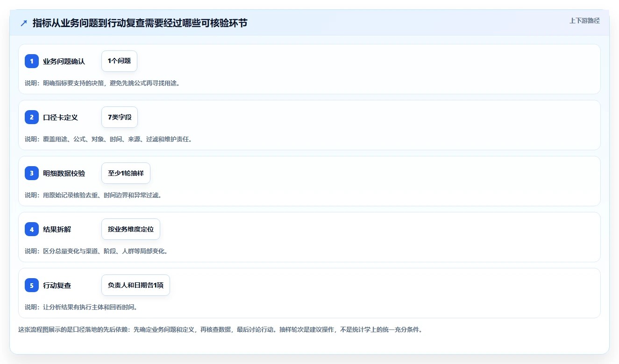Click the heading 指标从业务问题到行动复查
The height and width of the screenshot is (364, 619).
[x=140, y=23]
